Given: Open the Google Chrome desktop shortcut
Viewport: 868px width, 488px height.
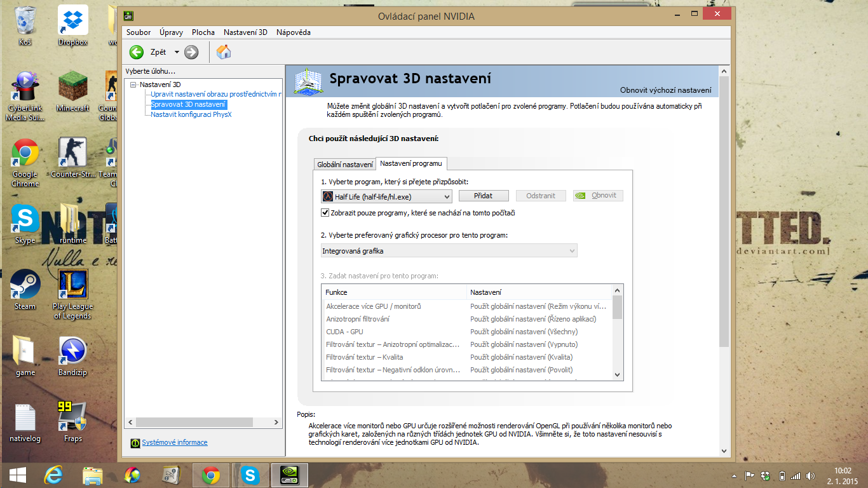Looking at the screenshot, I should pos(25,163).
